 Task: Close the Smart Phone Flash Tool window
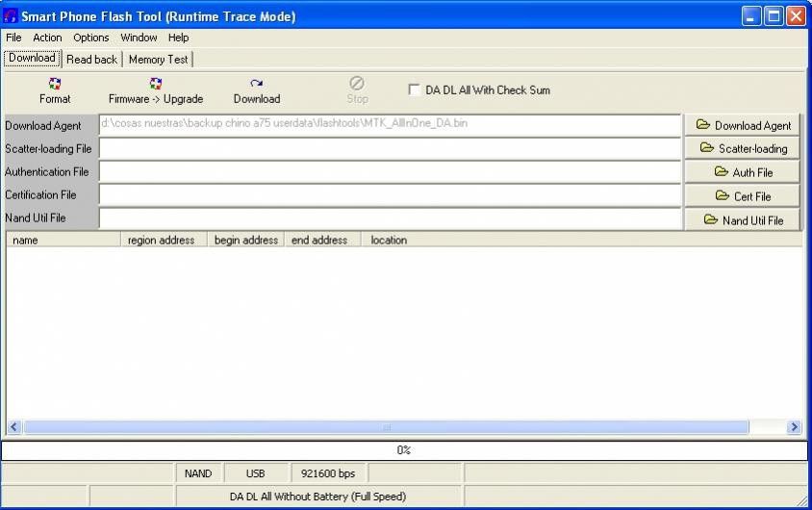(796, 16)
